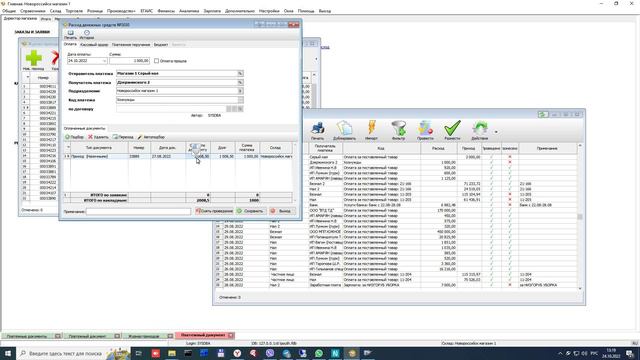This screenshot has height=360, width=640.
Task: Click the Примечание column header in the journal
Action: pyautogui.click(x=547, y=149)
